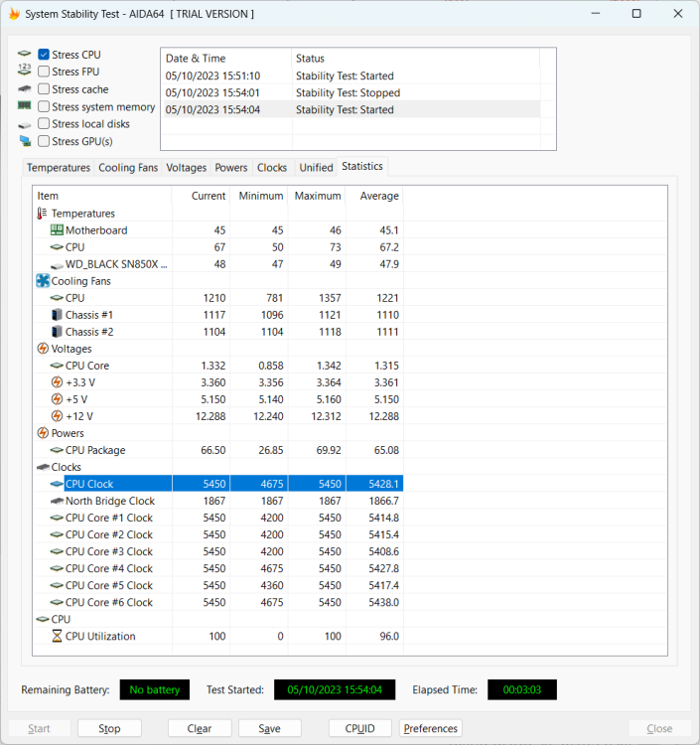Click the Item column header
This screenshot has height=745, width=700.
click(x=102, y=196)
